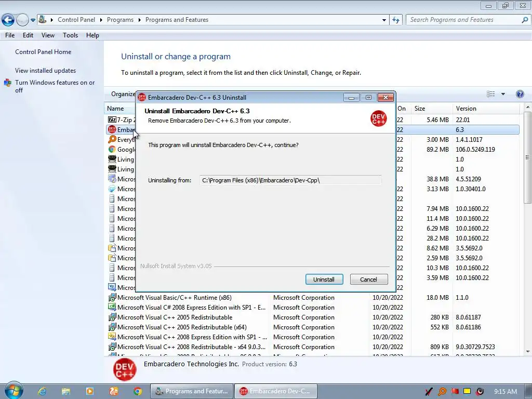
Task: Click the vertical scrollbar thumb
Action: click(x=527, y=157)
